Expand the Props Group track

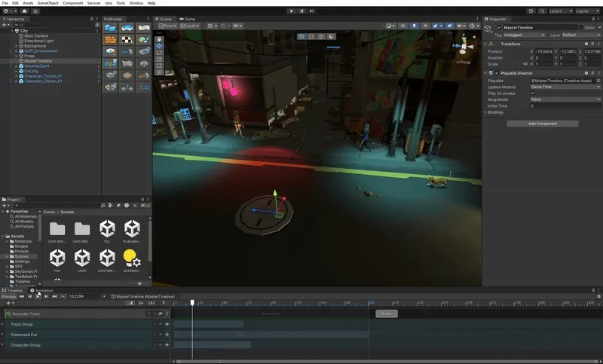click(3, 324)
